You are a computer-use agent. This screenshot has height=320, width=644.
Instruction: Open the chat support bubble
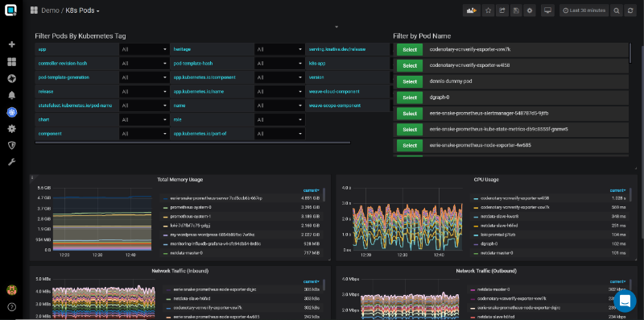point(625,301)
